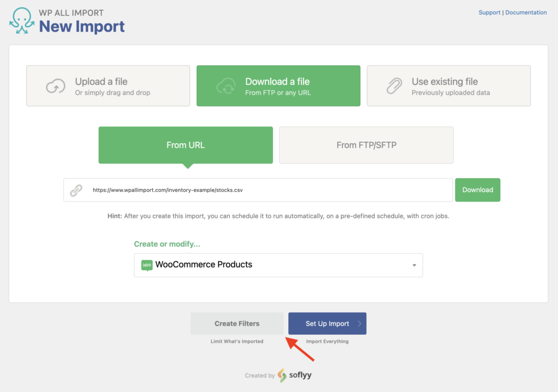Viewport: 558px width, 392px height.
Task: Click the upload arrow icon on Upload a file
Action: point(55,86)
